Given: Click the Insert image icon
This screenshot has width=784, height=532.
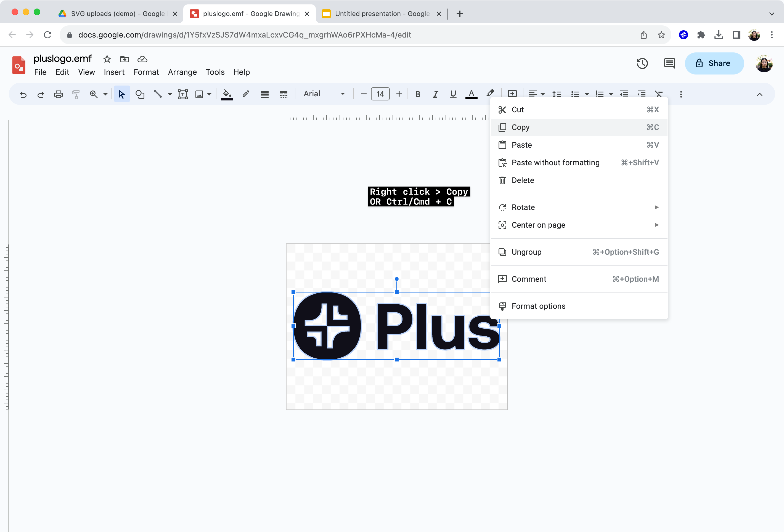Looking at the screenshot, I should click(199, 94).
